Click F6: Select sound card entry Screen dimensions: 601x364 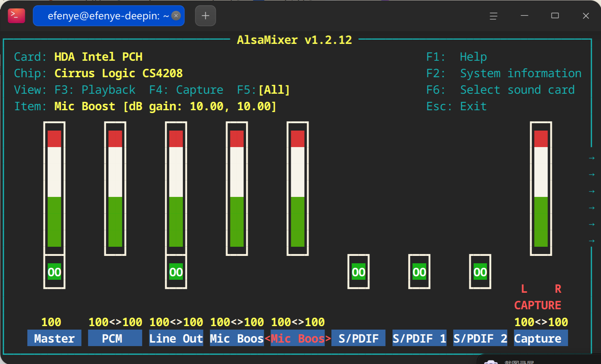point(500,90)
